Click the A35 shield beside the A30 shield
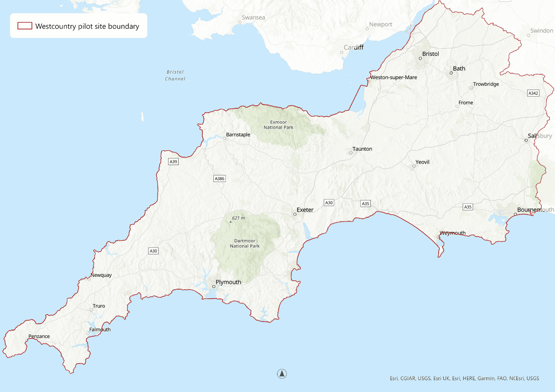Viewport: 555px width, 392px height. (366, 203)
